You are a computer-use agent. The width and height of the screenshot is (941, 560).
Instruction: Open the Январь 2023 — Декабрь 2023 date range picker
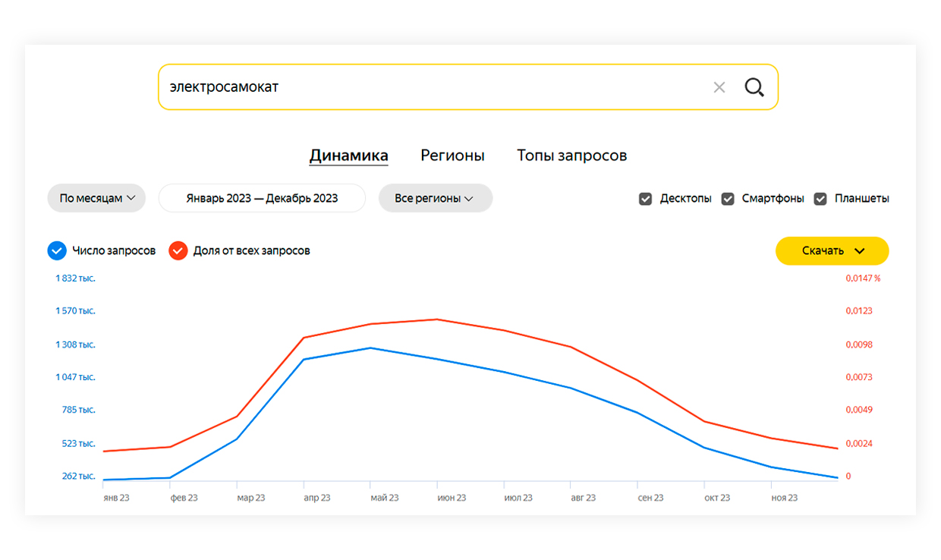(262, 198)
